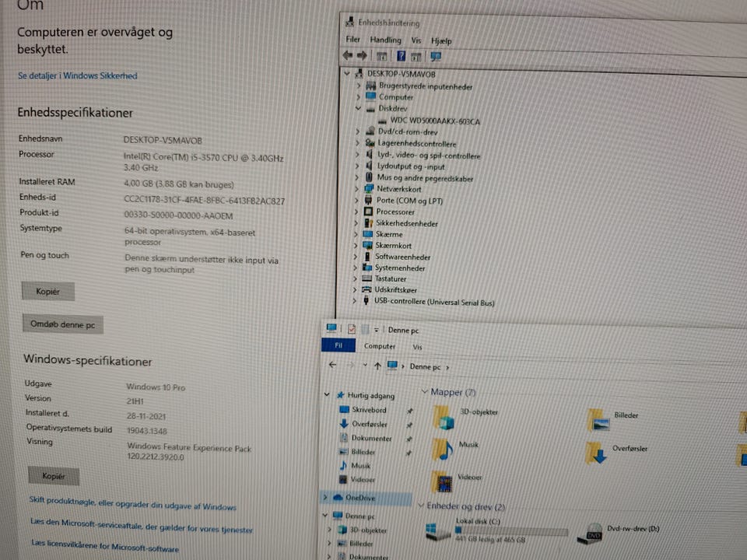The image size is (747, 560).
Task: Click the Overførsler folder icon
Action: point(597,453)
